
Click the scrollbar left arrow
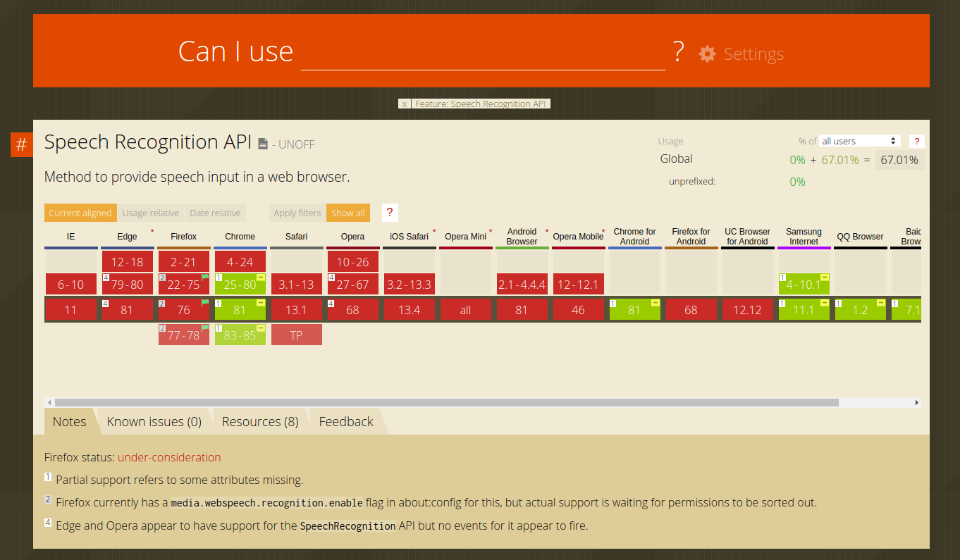(x=49, y=402)
